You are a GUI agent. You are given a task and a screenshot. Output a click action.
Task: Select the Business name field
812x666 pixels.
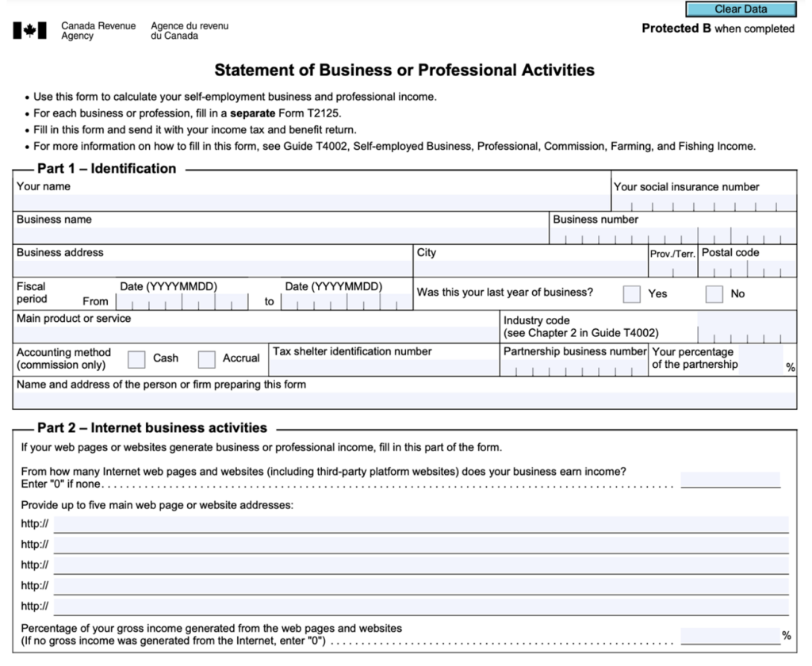click(x=282, y=235)
